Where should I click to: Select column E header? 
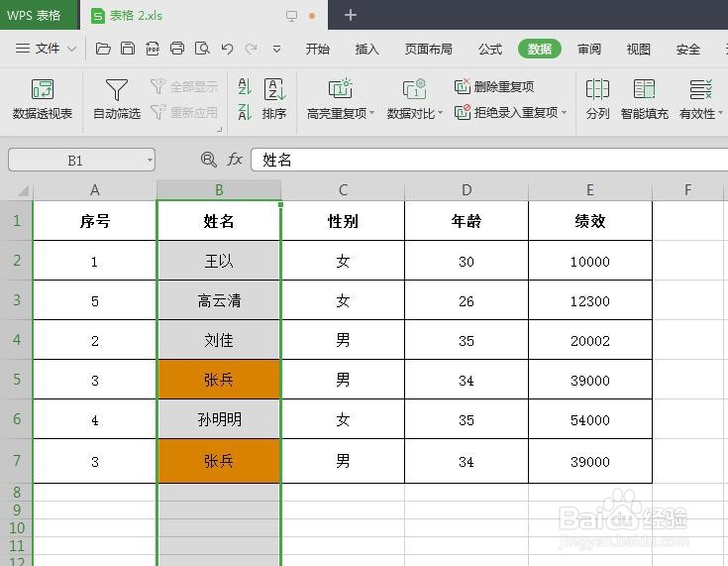point(590,190)
